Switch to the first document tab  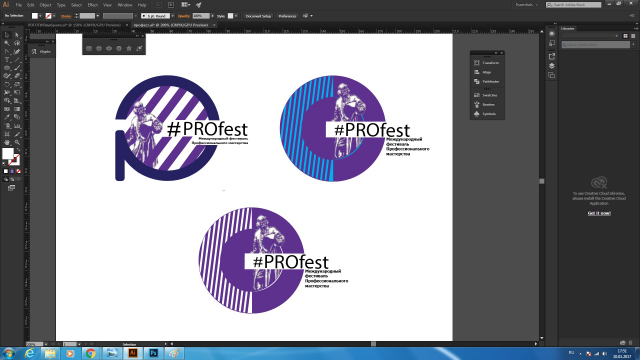[77, 25]
